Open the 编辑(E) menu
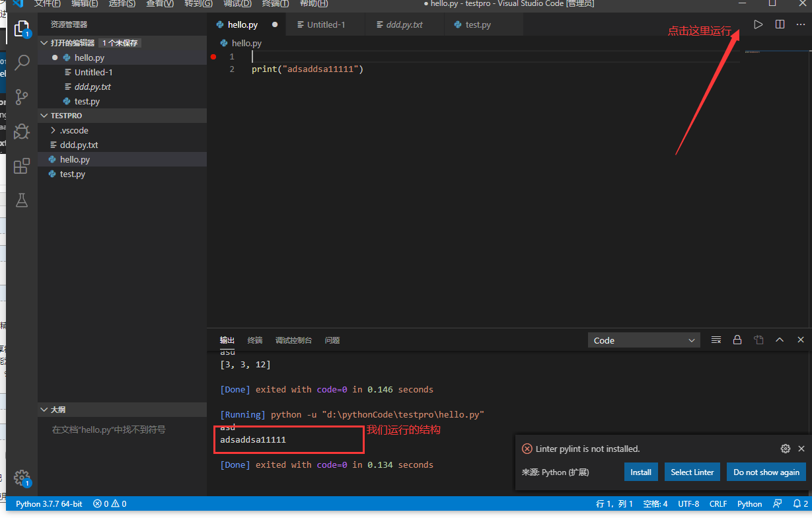This screenshot has height=518, width=812. coord(85,3)
